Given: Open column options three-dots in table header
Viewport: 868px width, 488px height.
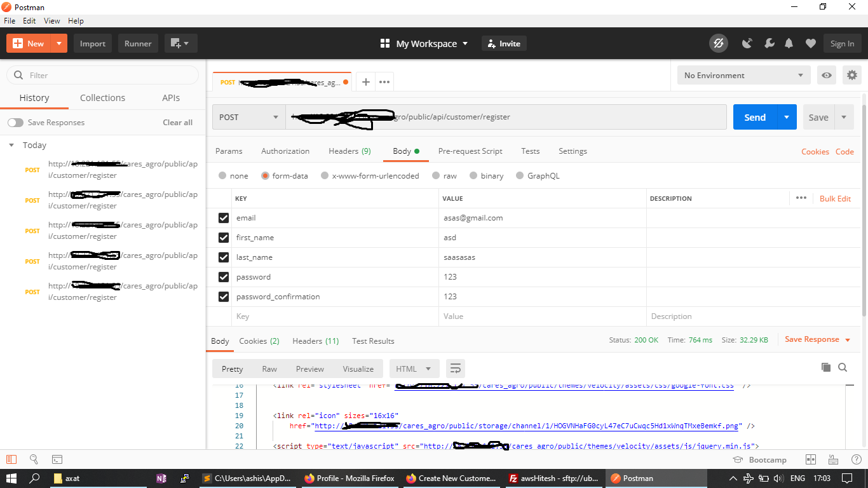Looking at the screenshot, I should point(801,198).
